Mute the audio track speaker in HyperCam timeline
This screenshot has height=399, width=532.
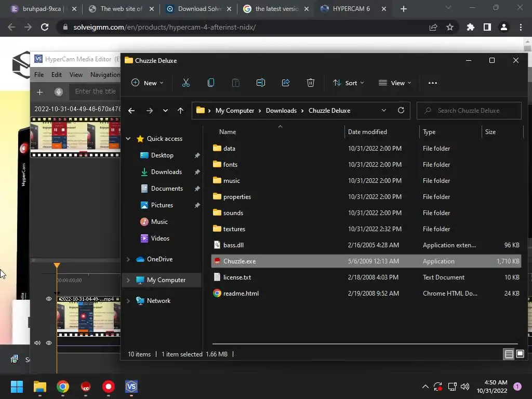[x=37, y=343]
